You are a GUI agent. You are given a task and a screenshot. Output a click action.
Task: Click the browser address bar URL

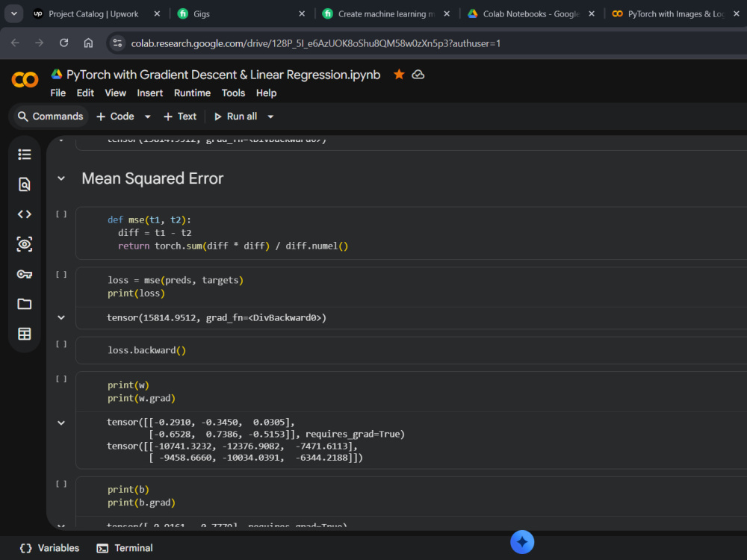[315, 43]
